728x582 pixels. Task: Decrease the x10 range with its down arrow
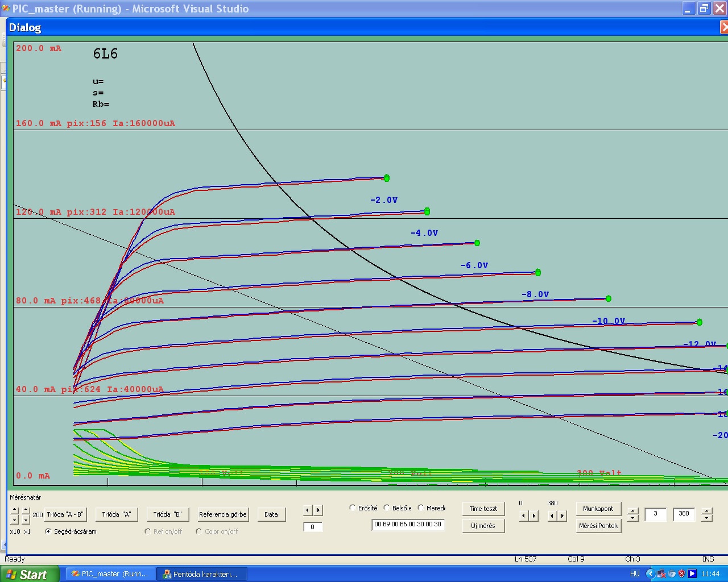(15, 519)
